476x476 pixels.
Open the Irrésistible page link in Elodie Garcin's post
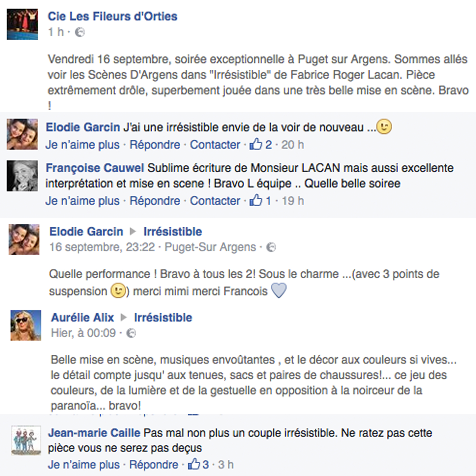[173, 232]
